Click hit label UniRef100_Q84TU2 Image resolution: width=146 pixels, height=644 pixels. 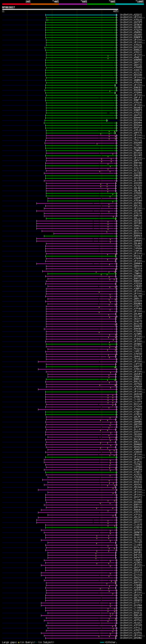point(131,115)
